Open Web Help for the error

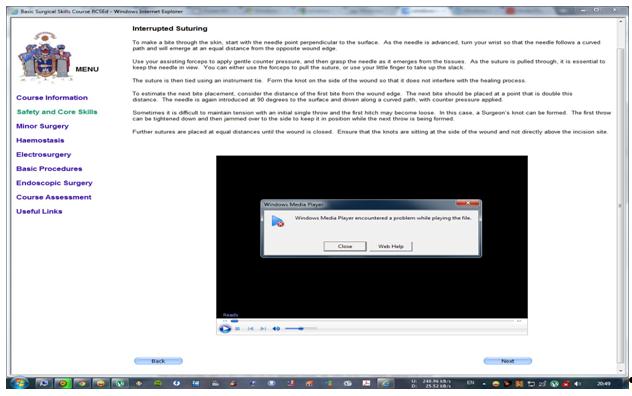(x=391, y=246)
